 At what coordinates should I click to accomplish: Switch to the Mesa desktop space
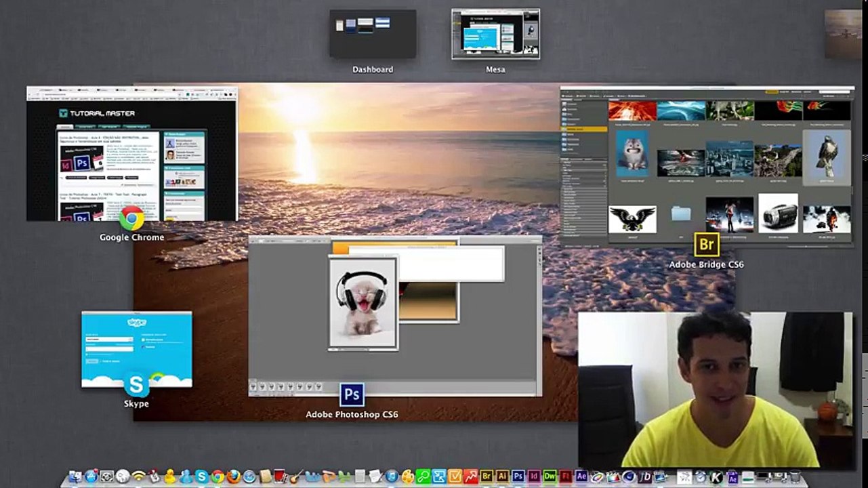click(x=495, y=34)
